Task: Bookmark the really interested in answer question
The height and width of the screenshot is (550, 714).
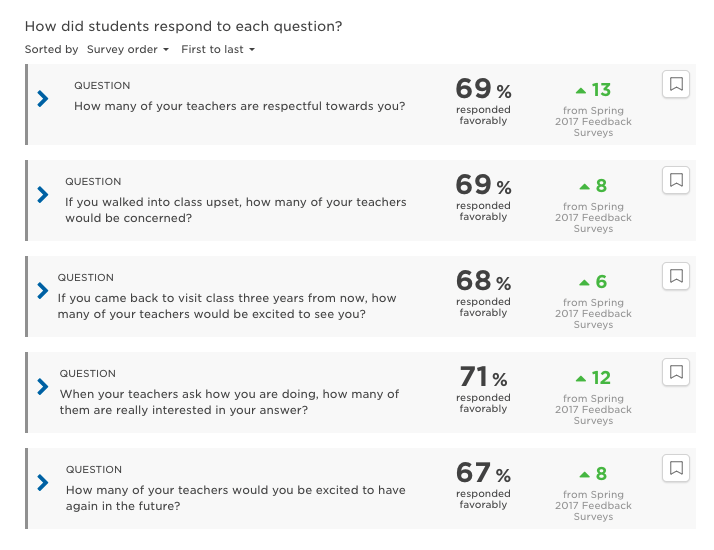Action: 676,372
